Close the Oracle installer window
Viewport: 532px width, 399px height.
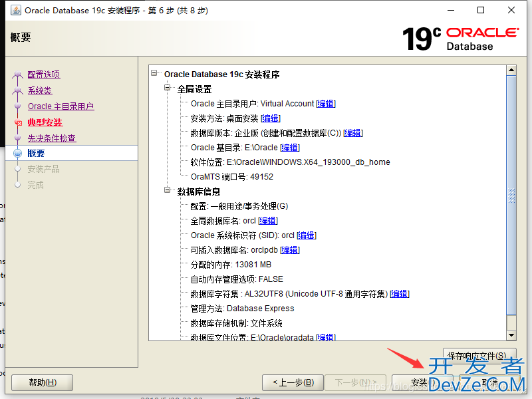tap(511, 10)
